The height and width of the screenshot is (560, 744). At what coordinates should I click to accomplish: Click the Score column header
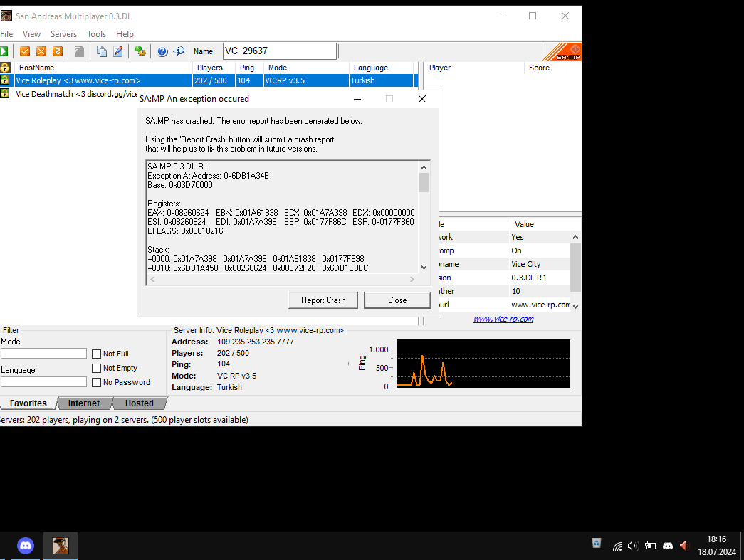[545, 68]
